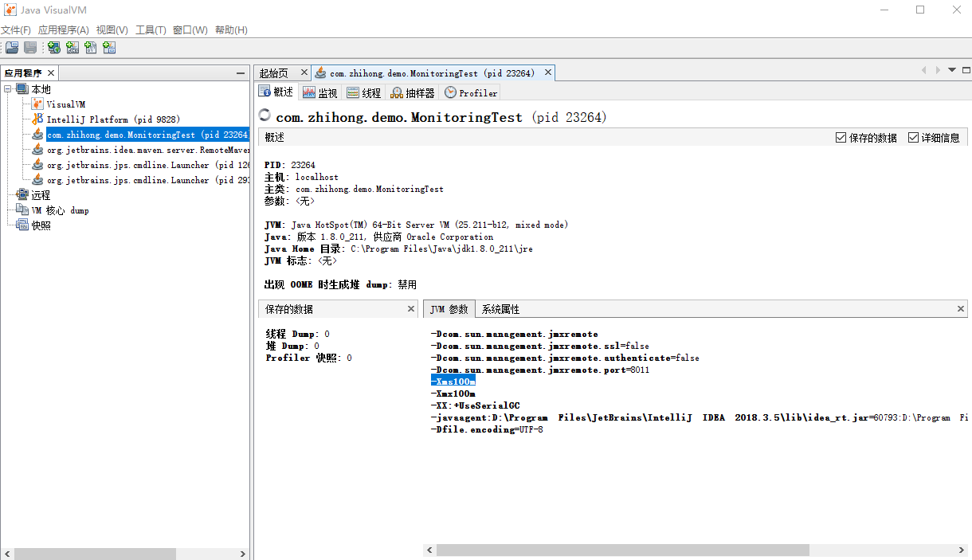Click the VM 核心 dump node icon
Viewport: 972px width, 560px height.
[x=22, y=210]
